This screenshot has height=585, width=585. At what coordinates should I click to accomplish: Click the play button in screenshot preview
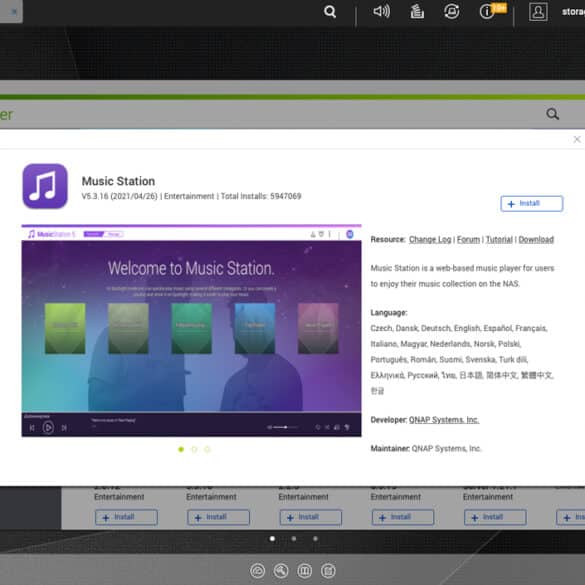pyautogui.click(x=48, y=428)
